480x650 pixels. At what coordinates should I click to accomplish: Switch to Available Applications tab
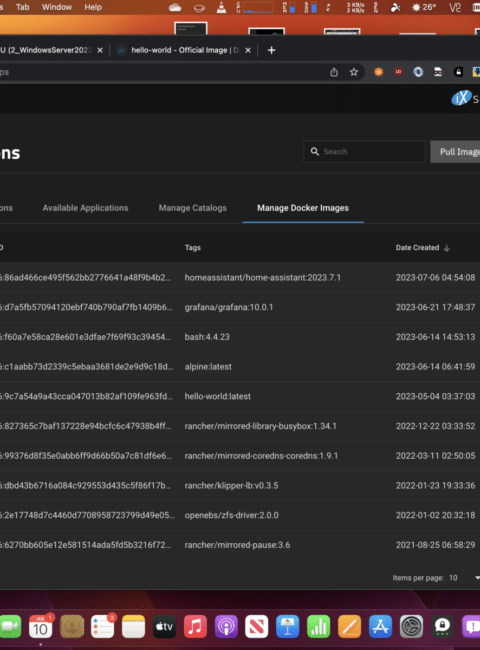coord(85,208)
